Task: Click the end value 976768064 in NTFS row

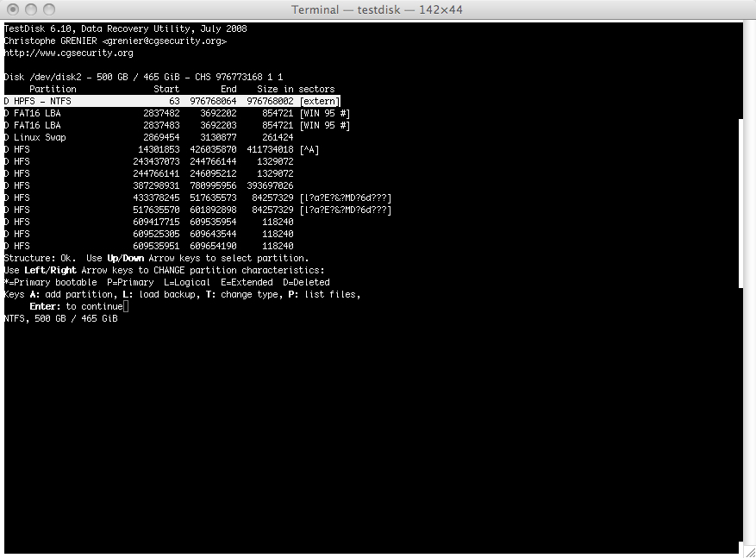Action: click(x=213, y=101)
